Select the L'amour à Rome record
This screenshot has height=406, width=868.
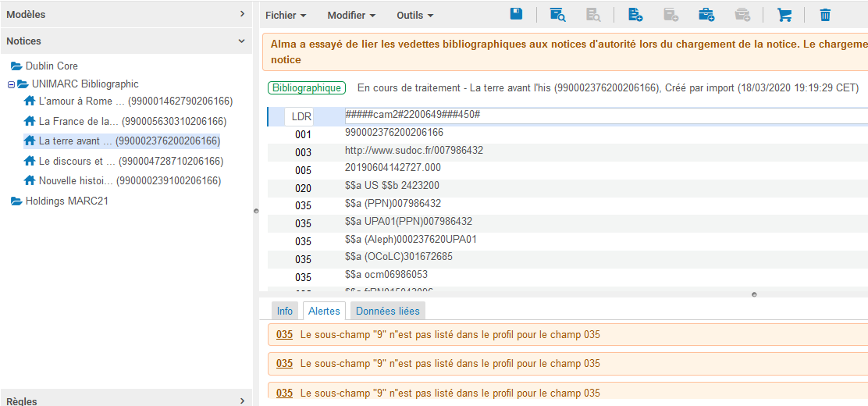81,101
